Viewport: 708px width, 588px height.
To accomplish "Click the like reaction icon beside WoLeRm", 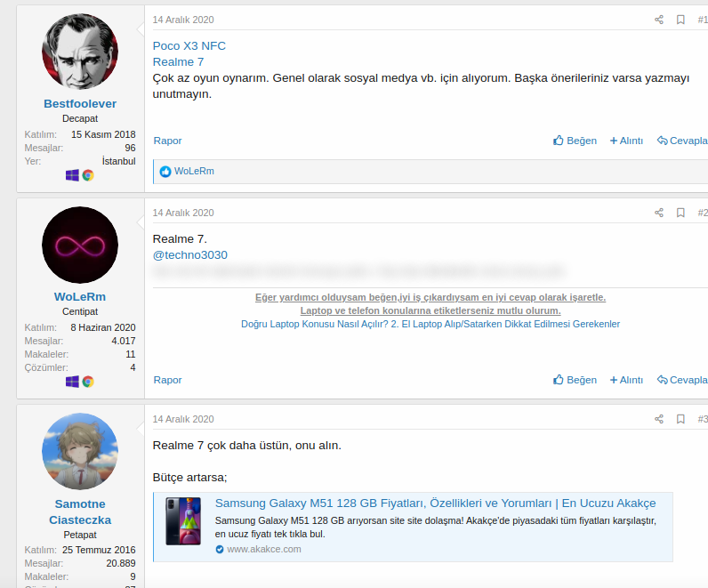I will tap(165, 172).
